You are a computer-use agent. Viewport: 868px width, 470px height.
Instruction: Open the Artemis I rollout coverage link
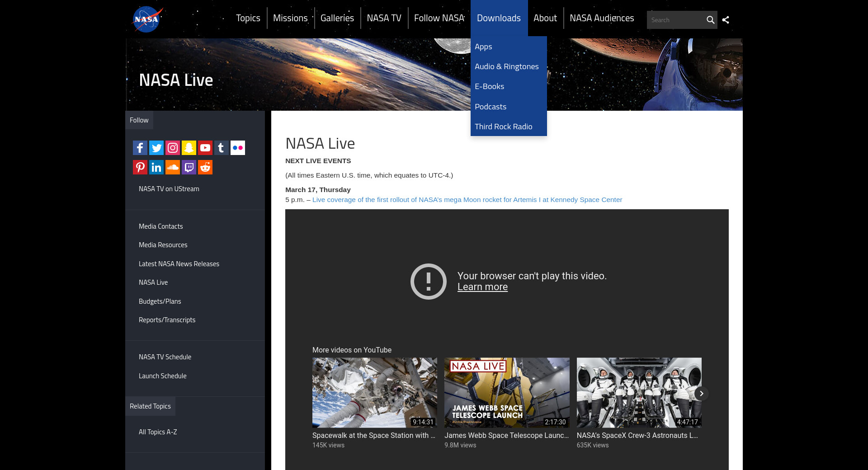click(467, 200)
